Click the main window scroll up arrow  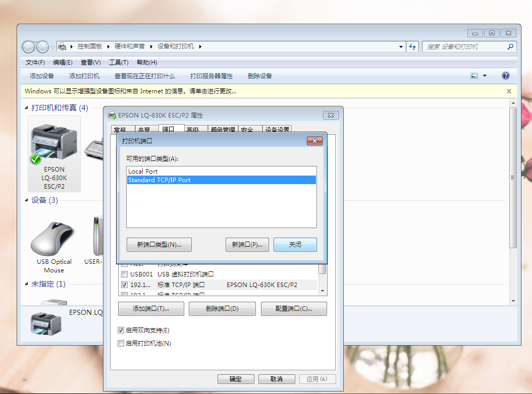point(513,103)
